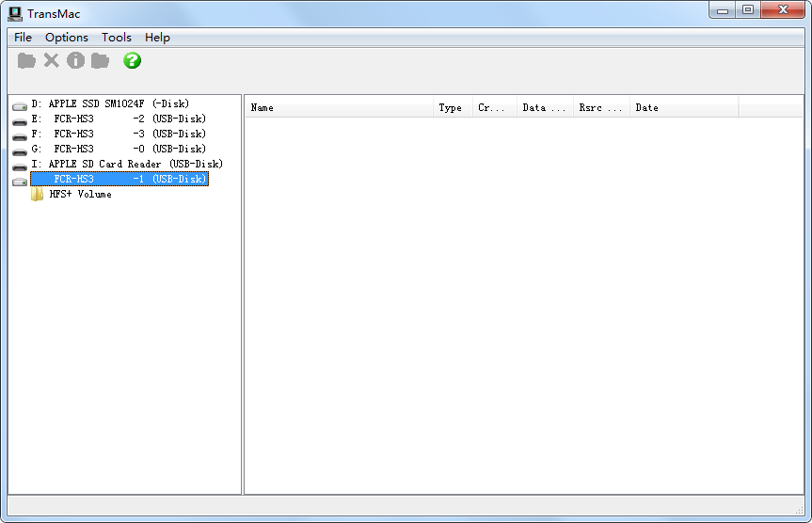Minimize the TransMac window
The width and height of the screenshot is (812, 523).
tap(723, 10)
